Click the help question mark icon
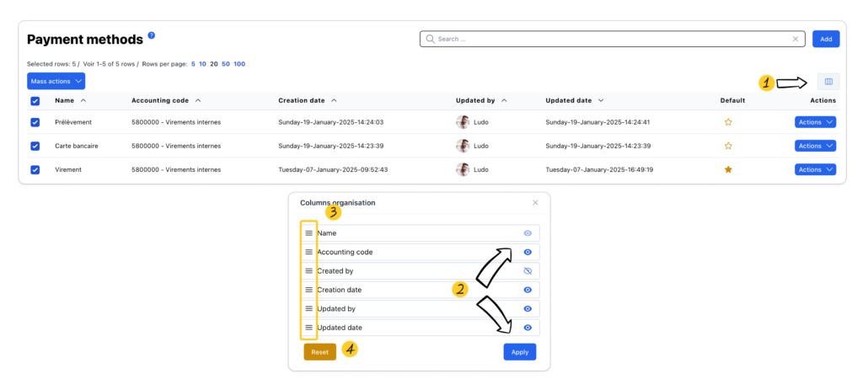Image resolution: width=868 pixels, height=390 pixels. coord(152,35)
